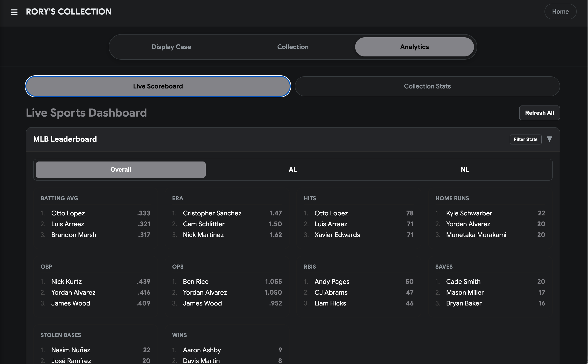Click the Live Sports Dashboard heading
Viewport: 588px width, 364px height.
pyautogui.click(x=86, y=113)
